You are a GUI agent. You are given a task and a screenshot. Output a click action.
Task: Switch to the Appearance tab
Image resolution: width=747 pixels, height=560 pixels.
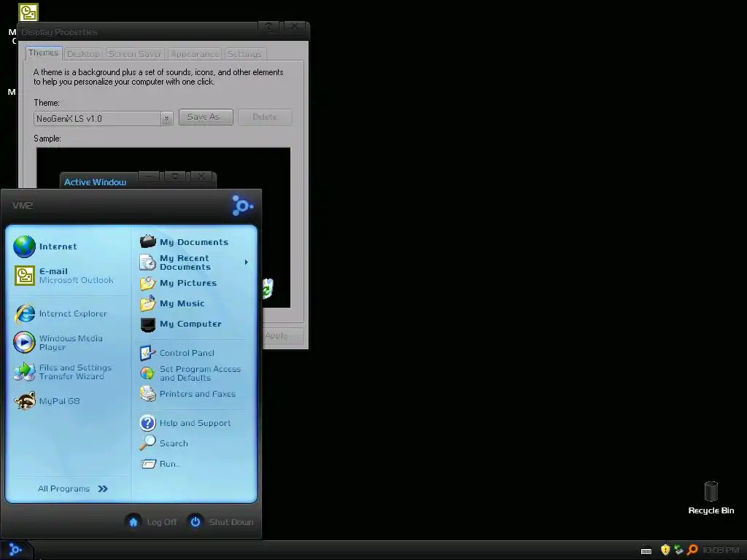tap(195, 54)
